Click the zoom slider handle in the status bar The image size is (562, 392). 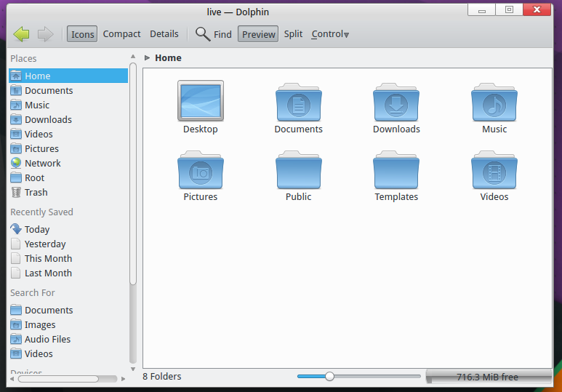pos(329,377)
